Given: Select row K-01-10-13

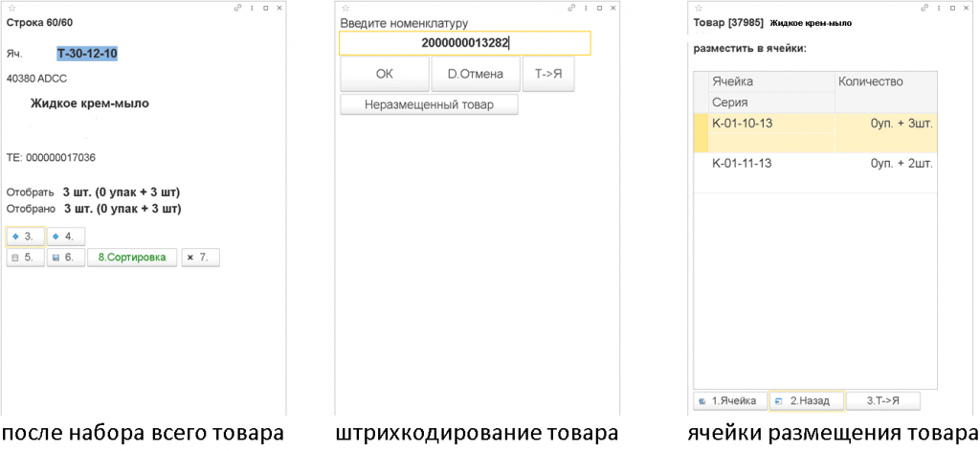Looking at the screenshot, I should 815,132.
